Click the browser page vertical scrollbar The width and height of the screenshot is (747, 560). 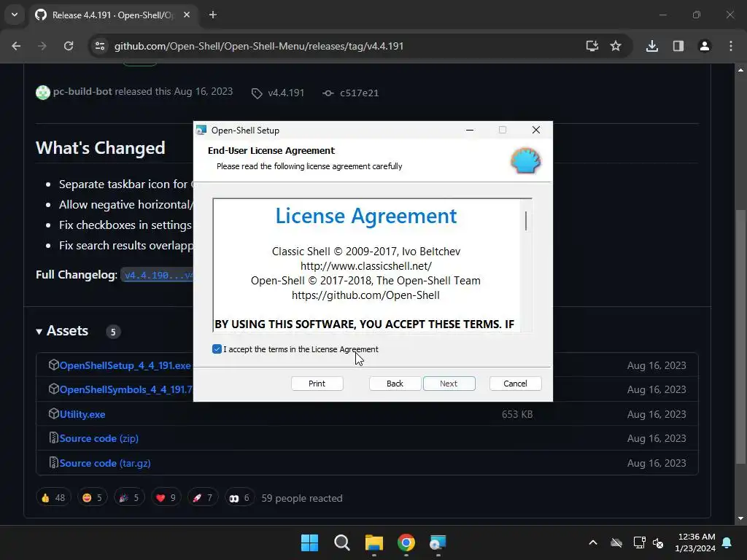(x=740, y=335)
